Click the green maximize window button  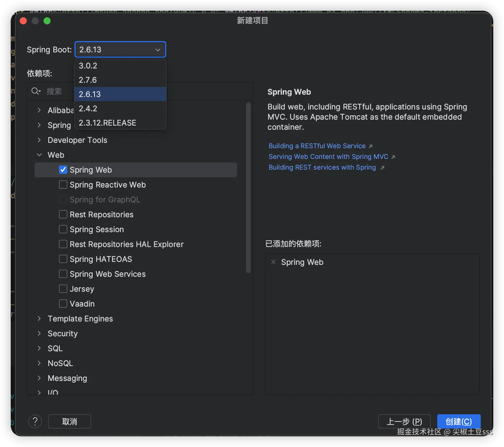pos(47,21)
